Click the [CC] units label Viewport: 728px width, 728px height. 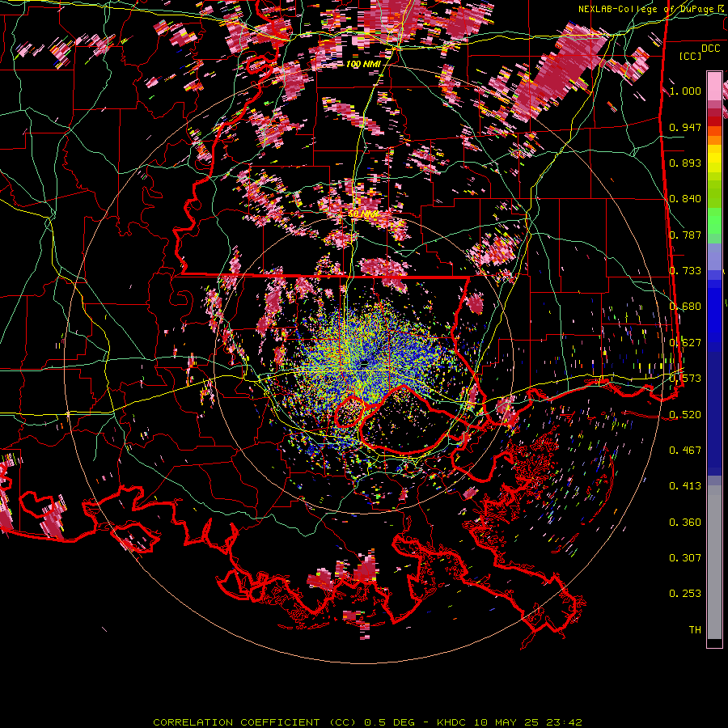click(690, 56)
